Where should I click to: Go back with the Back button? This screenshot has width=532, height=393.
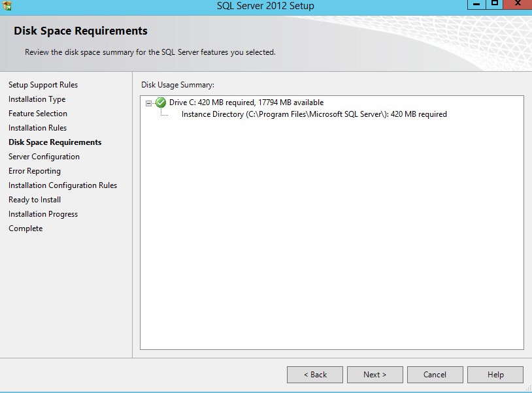(315, 375)
